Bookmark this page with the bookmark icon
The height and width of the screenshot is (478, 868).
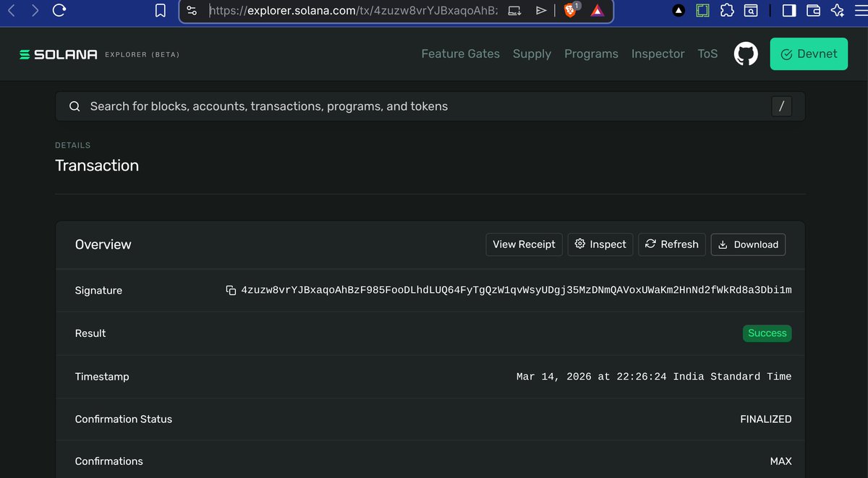click(x=161, y=11)
